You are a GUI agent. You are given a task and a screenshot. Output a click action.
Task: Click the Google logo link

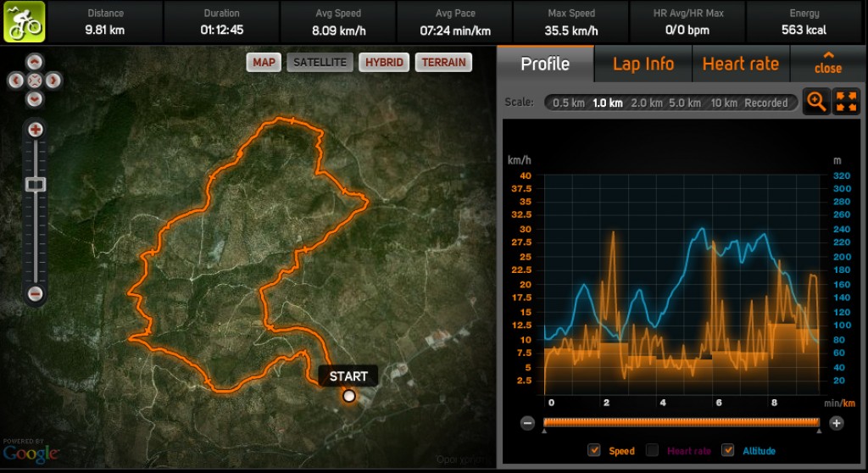click(31, 454)
